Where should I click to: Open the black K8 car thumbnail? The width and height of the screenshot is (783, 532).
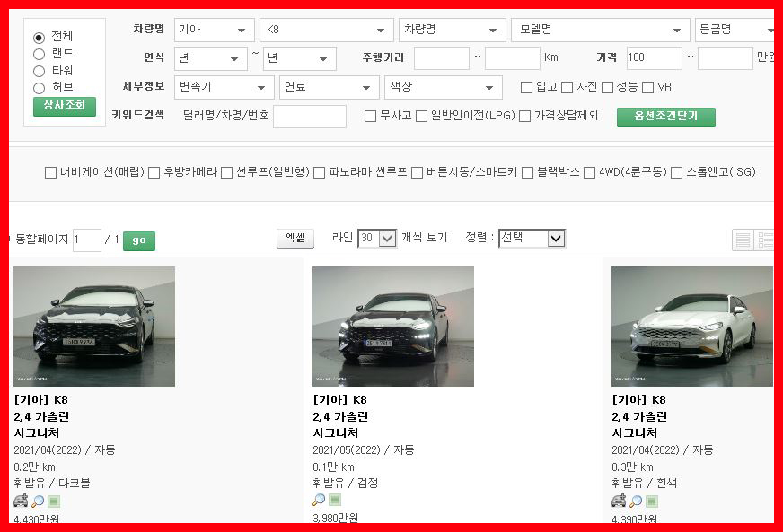[393, 327]
